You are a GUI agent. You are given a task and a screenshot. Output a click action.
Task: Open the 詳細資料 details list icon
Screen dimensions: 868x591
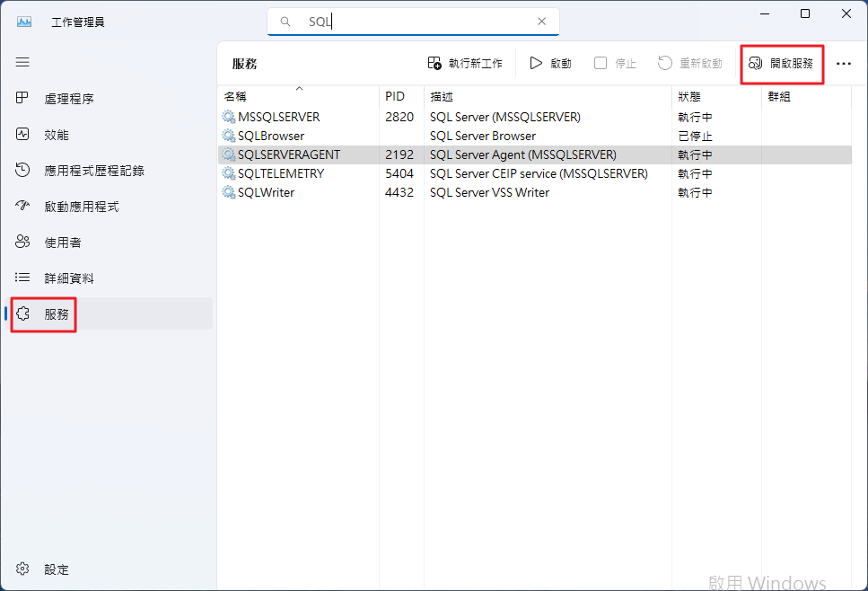[x=22, y=278]
